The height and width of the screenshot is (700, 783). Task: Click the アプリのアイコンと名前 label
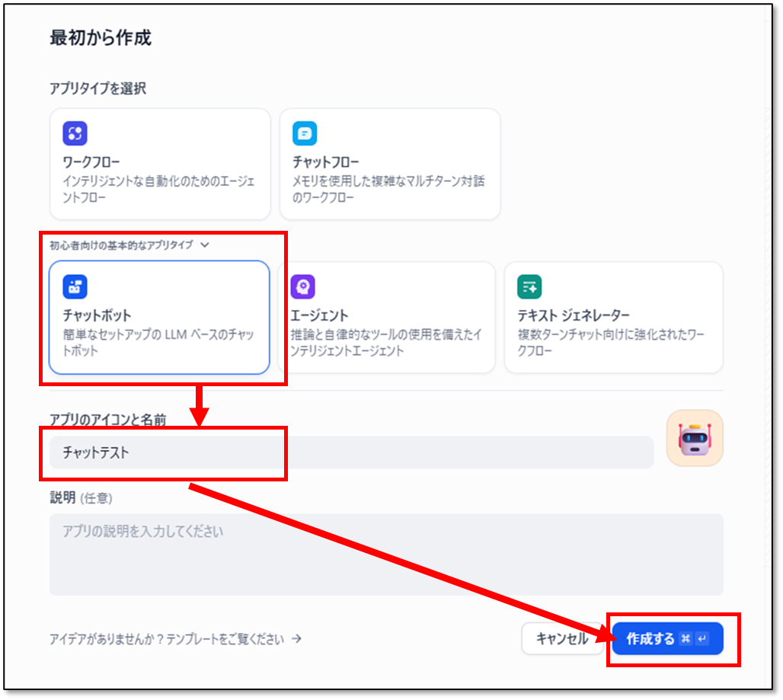pyautogui.click(x=108, y=420)
